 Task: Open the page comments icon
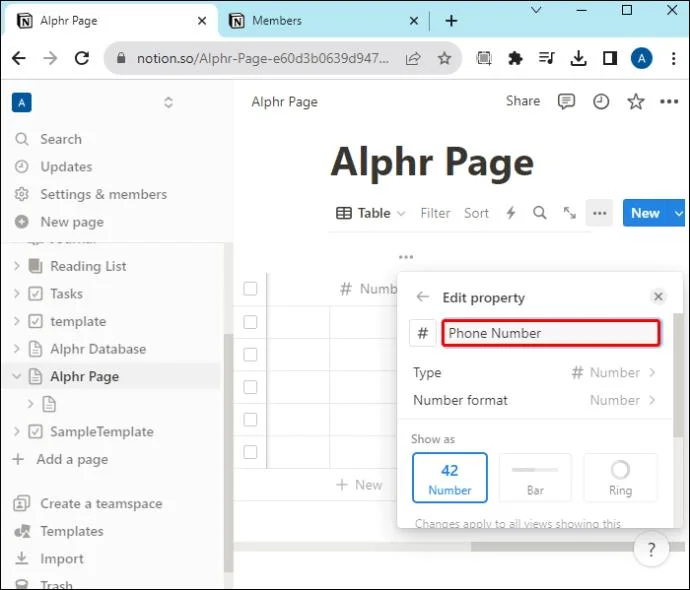[x=566, y=102]
